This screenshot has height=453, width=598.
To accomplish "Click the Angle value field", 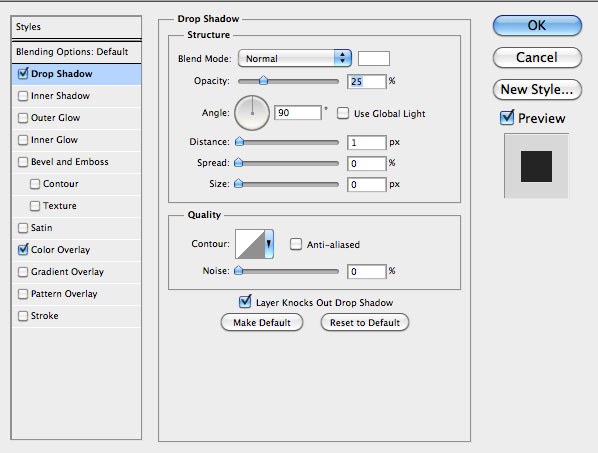I will [x=298, y=113].
